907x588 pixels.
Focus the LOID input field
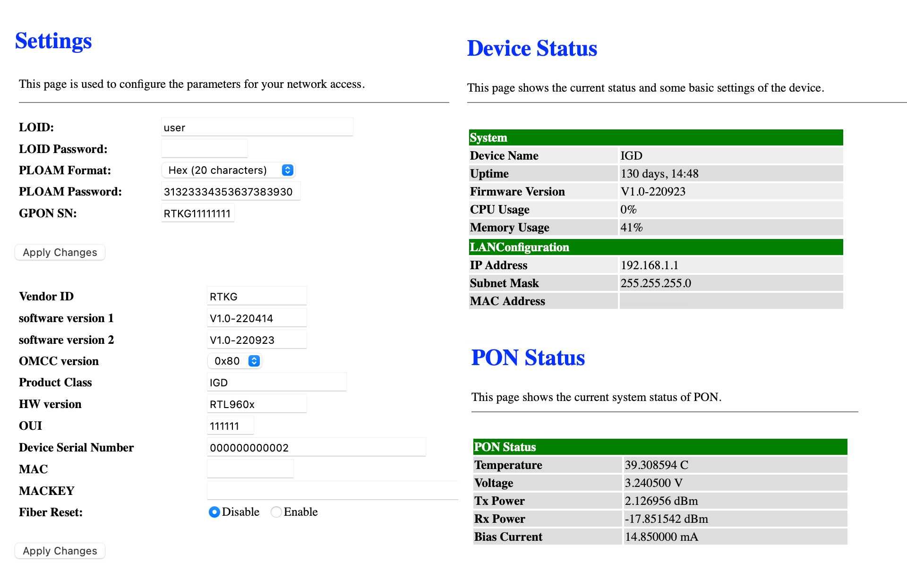coord(257,127)
